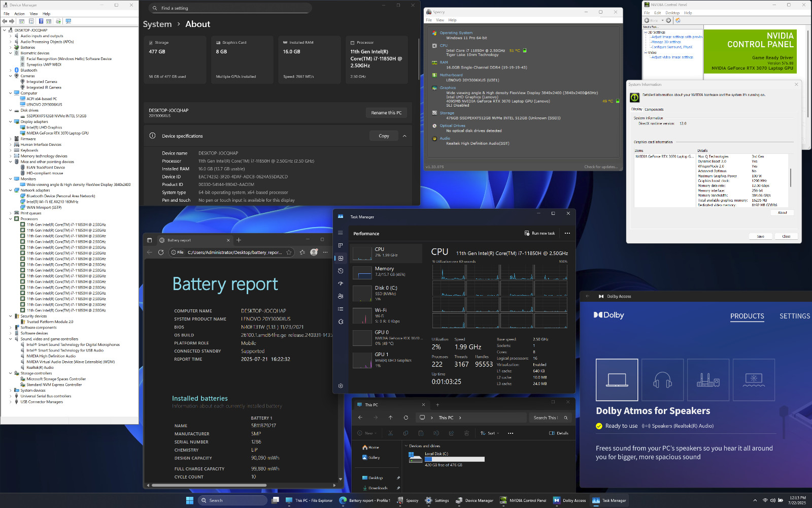Open Action menu in Device Manager

pyautogui.click(x=19, y=14)
